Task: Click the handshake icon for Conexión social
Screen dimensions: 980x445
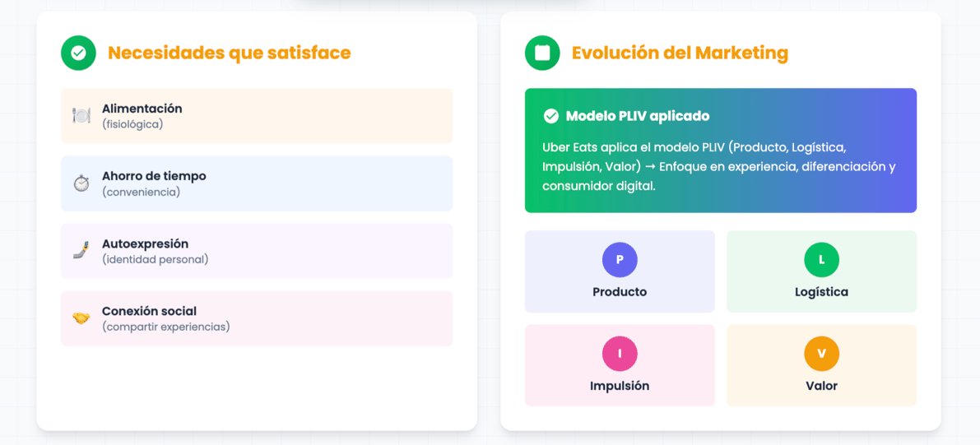Action: 81,318
